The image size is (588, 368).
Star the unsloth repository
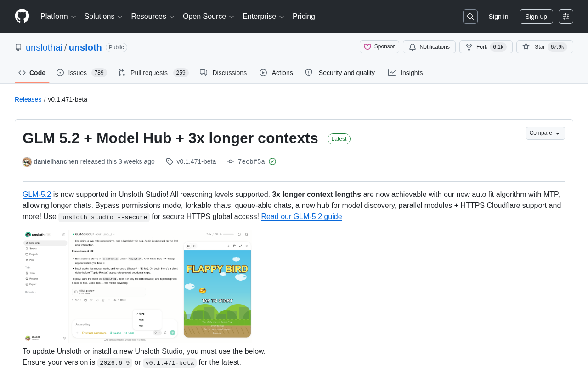[545, 47]
